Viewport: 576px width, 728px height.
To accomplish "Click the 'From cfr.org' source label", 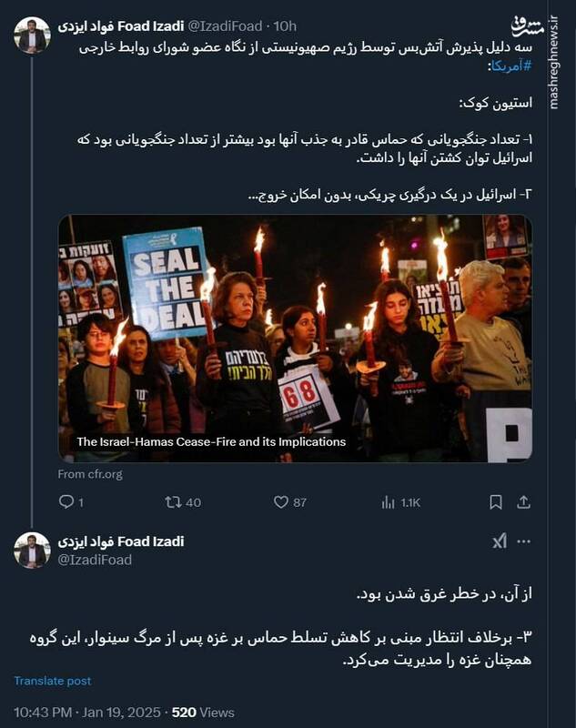I will point(90,474).
